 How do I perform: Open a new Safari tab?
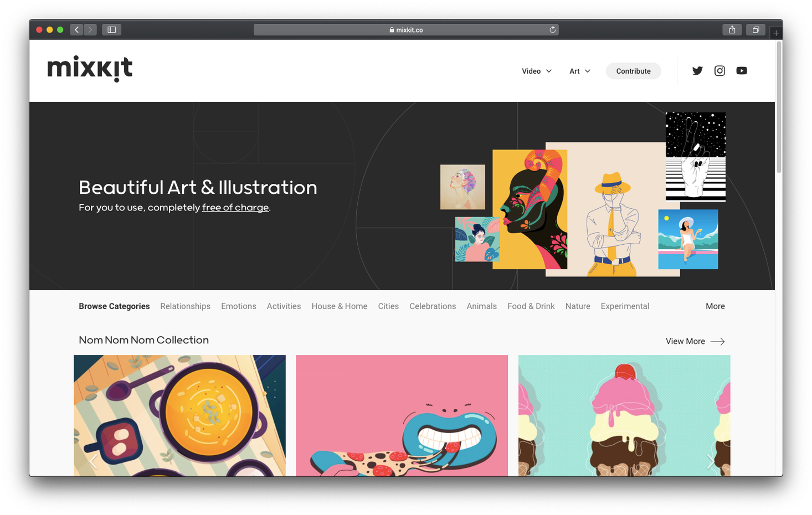point(776,33)
